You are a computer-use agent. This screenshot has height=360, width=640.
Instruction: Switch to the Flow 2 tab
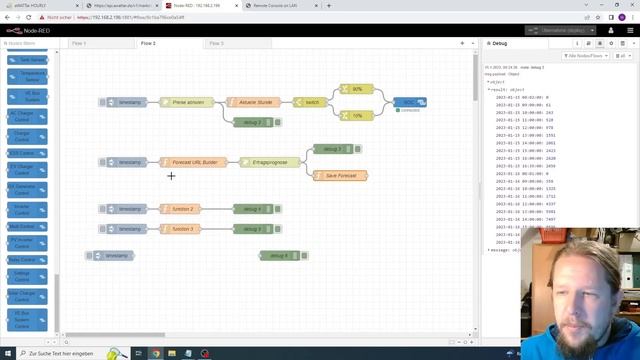(x=169, y=43)
